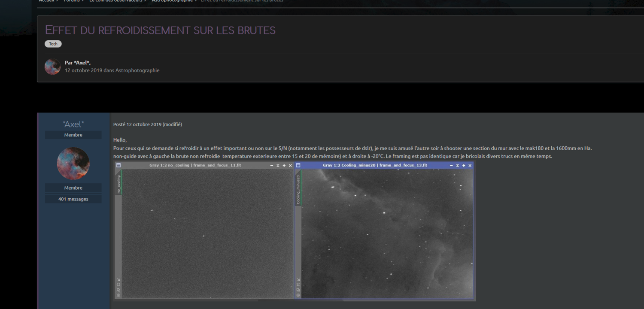Shade the no_cooling image window
The image size is (644, 309).
pos(278,165)
